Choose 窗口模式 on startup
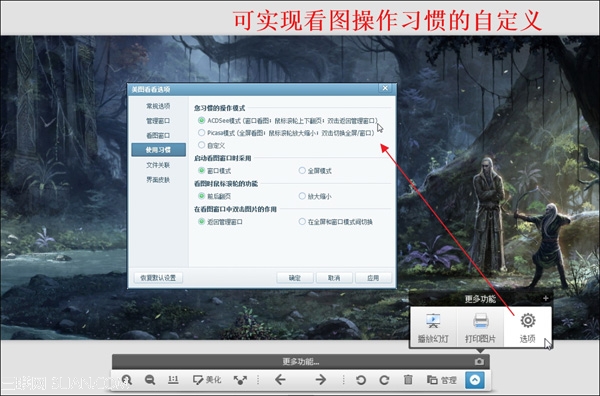Image resolution: width=600 pixels, height=396 pixels. 202,170
